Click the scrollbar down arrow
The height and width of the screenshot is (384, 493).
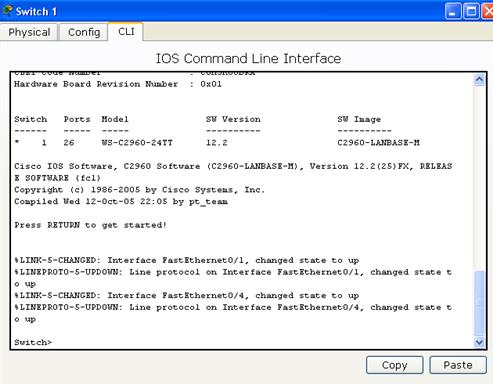(479, 342)
